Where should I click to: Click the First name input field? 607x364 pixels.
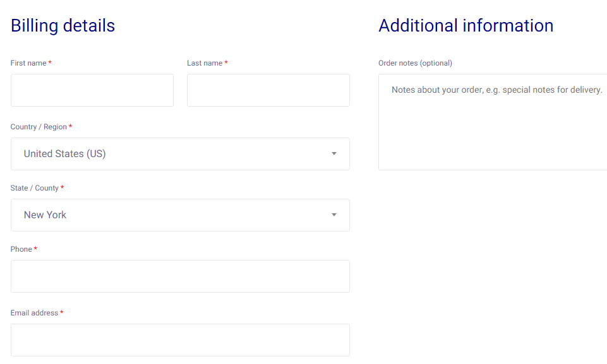click(x=92, y=90)
